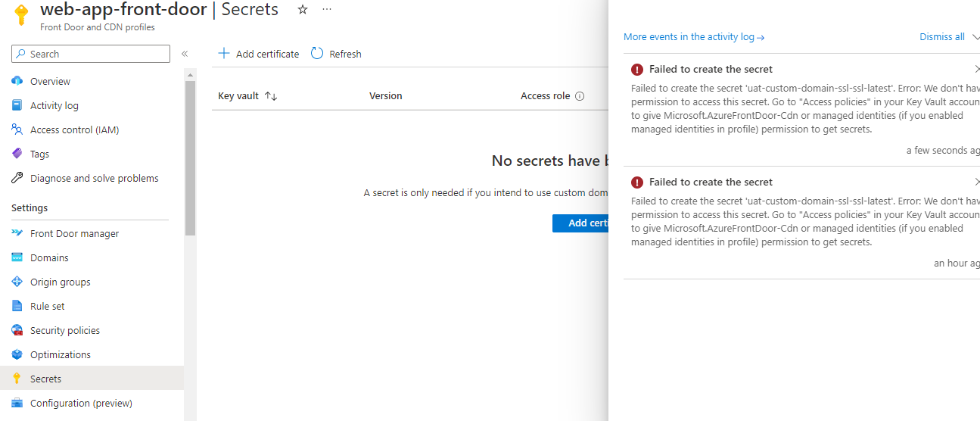Click the Diagnose and solve problems wrench icon
980x421 pixels.
(x=17, y=178)
